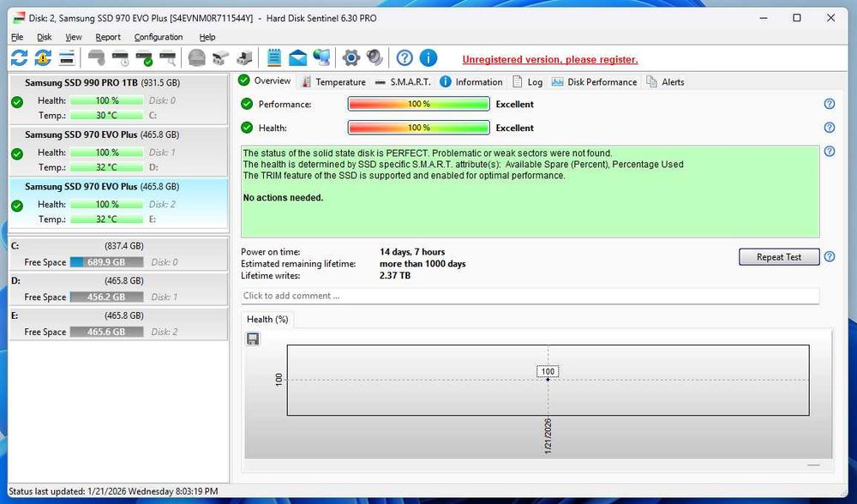The image size is (857, 504).
Task: Click the Repeat Test button
Action: point(779,257)
